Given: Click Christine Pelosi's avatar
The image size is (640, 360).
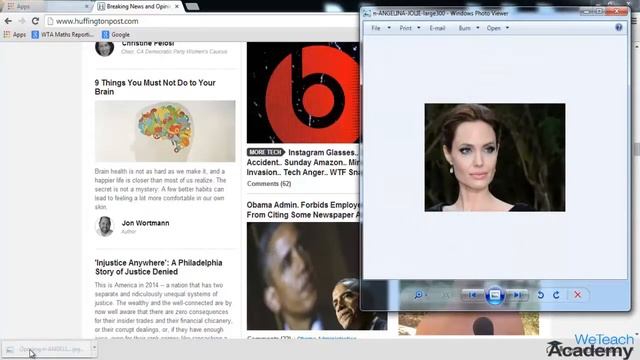Looking at the screenshot, I should 104,48.
